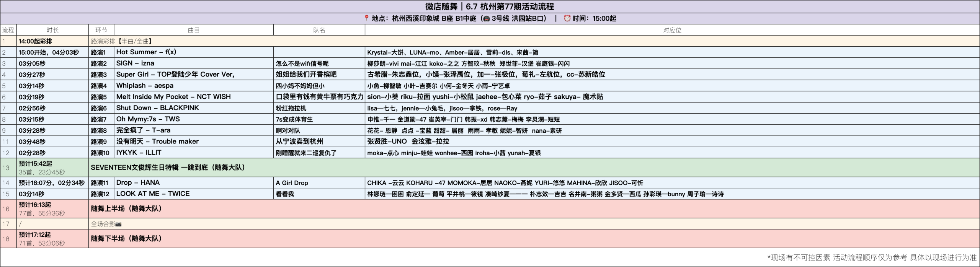This screenshot has height=267, width=980.
Task: Click the '随舞下半场（随舞大队）' row
Action: (534, 239)
